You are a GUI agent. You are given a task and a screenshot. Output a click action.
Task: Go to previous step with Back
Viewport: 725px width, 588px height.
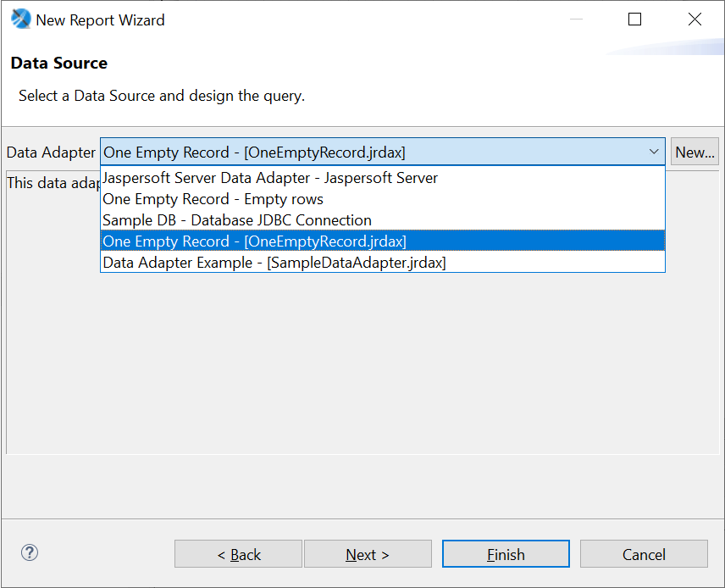238,554
